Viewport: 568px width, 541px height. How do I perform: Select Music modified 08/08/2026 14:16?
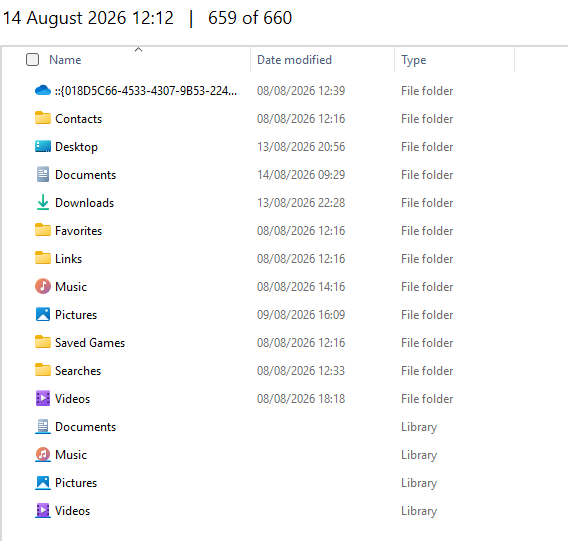pos(71,287)
